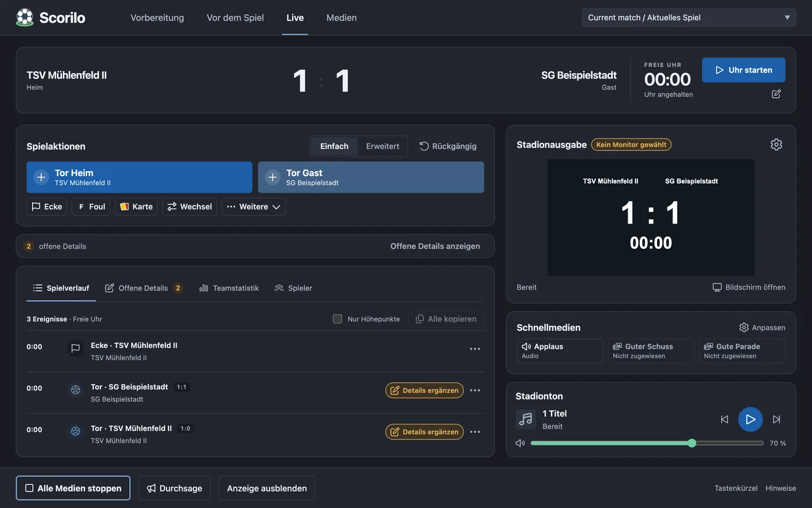Open more options for Tor TSV Mühlenfeld II 1:0
The width and height of the screenshot is (812, 508).
click(x=475, y=432)
